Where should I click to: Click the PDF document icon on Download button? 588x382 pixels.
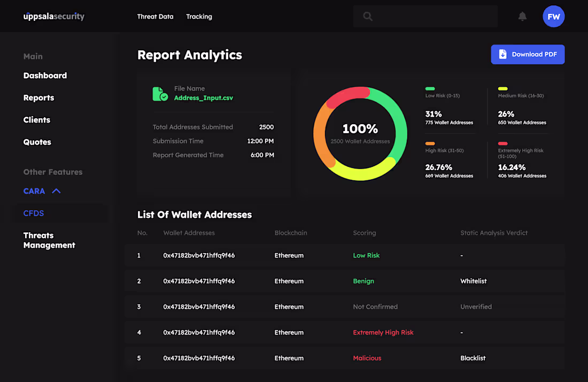(x=502, y=54)
